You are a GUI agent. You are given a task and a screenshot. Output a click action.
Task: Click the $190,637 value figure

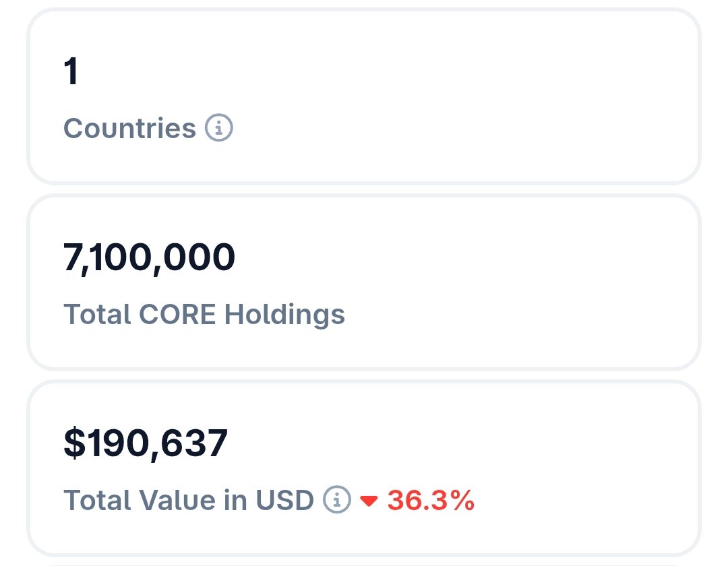tap(146, 443)
